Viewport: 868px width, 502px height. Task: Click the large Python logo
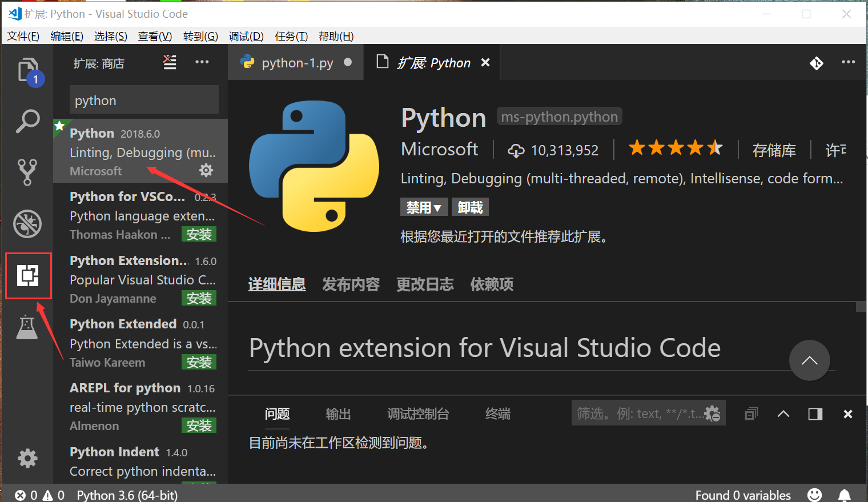314,166
